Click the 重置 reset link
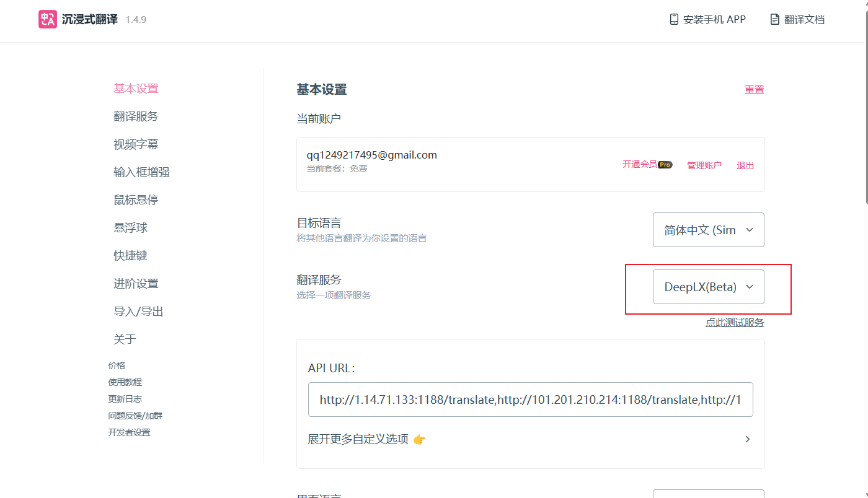This screenshot has height=498, width=868. [754, 89]
